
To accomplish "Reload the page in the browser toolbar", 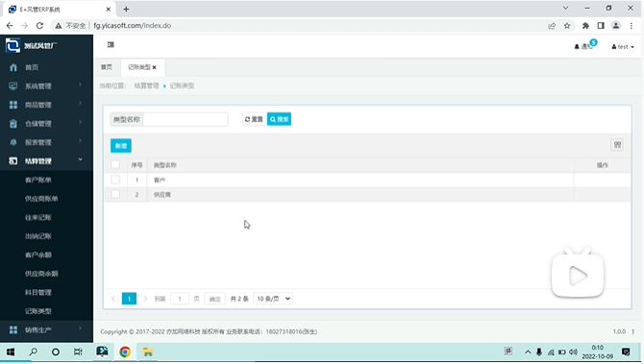I will click(x=39, y=25).
